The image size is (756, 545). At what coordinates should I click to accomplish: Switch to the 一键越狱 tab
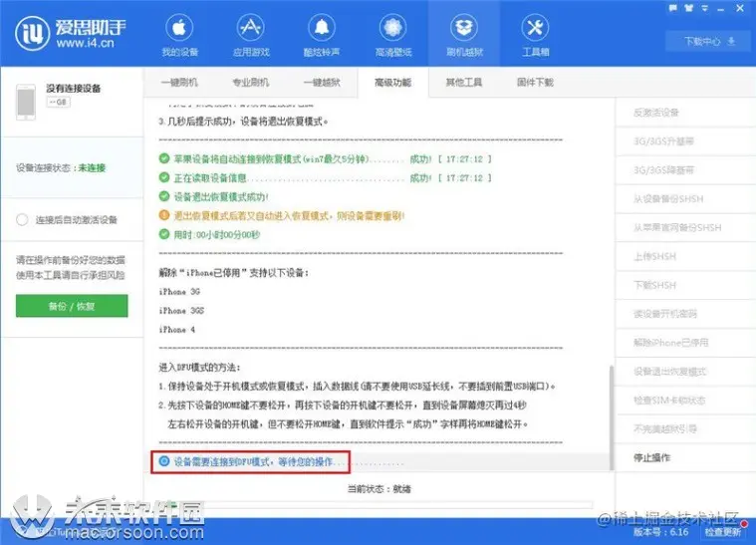322,83
